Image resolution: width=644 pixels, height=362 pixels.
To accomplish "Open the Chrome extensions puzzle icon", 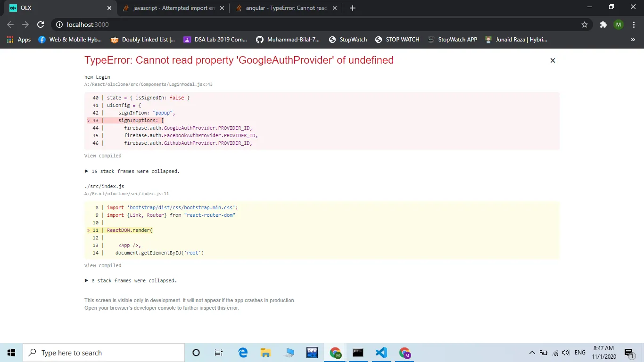I will click(603, 25).
